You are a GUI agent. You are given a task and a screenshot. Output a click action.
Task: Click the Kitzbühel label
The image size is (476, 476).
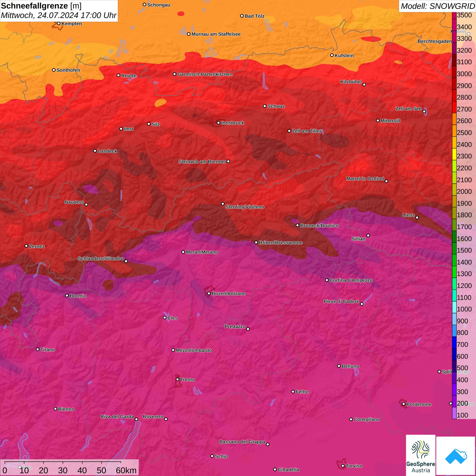click(x=351, y=82)
